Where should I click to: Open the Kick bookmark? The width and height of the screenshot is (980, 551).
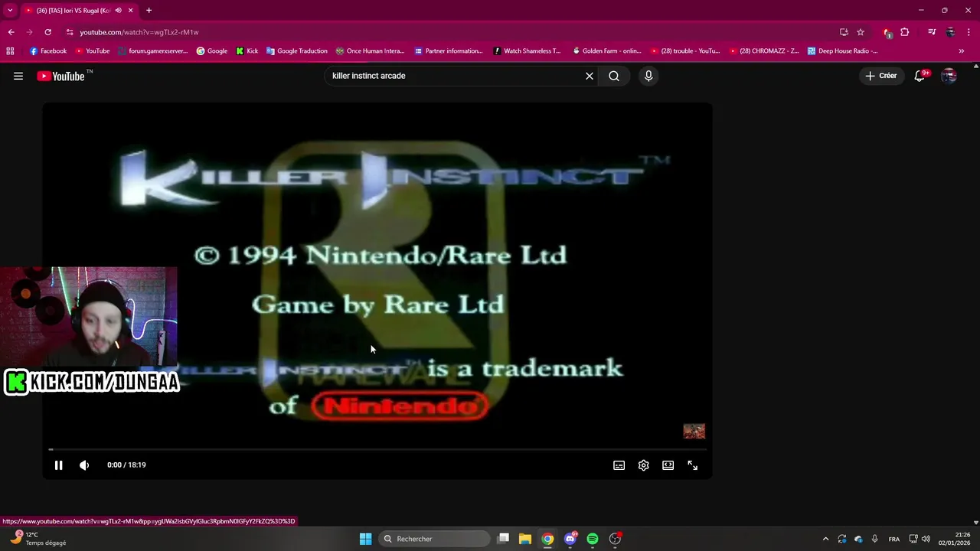tap(247, 51)
